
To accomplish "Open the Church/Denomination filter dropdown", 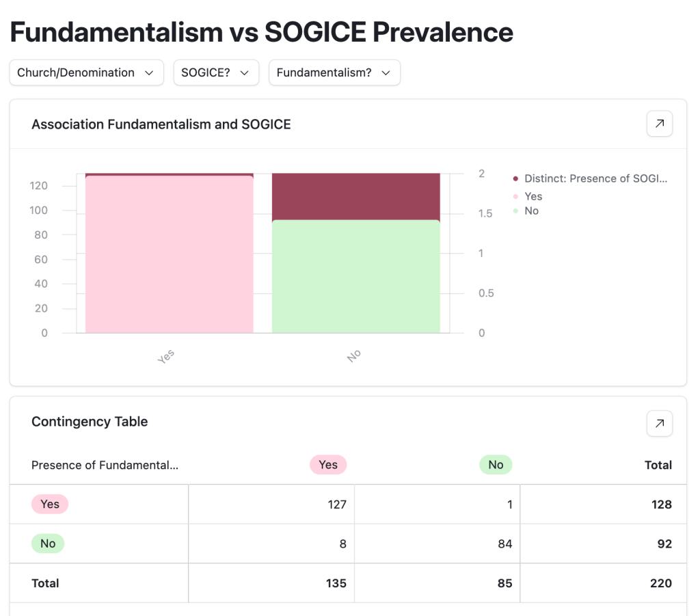I will coord(86,72).
